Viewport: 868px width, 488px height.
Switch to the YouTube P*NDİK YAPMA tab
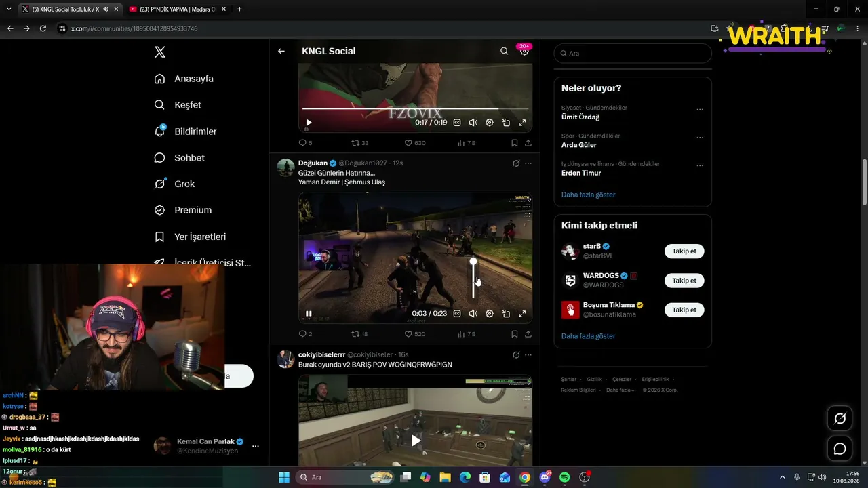point(177,9)
